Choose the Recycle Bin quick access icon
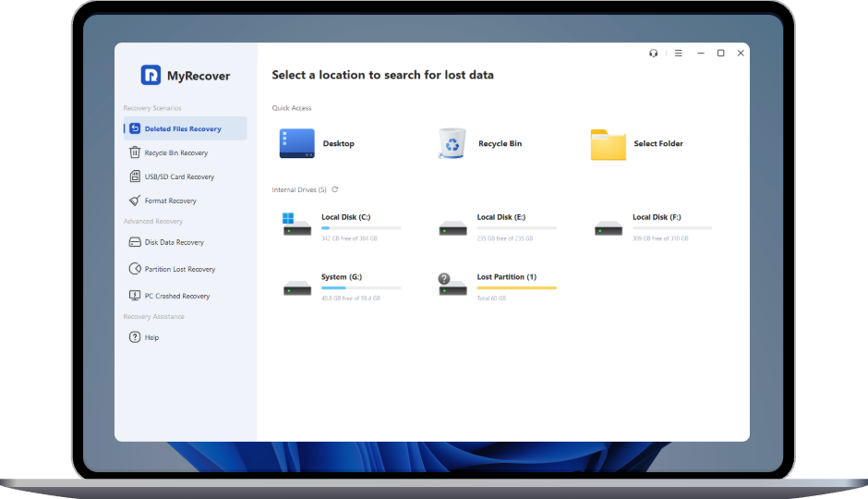 point(452,143)
